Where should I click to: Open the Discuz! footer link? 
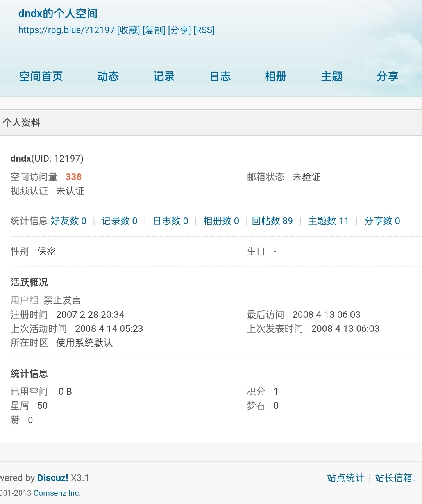point(53,478)
